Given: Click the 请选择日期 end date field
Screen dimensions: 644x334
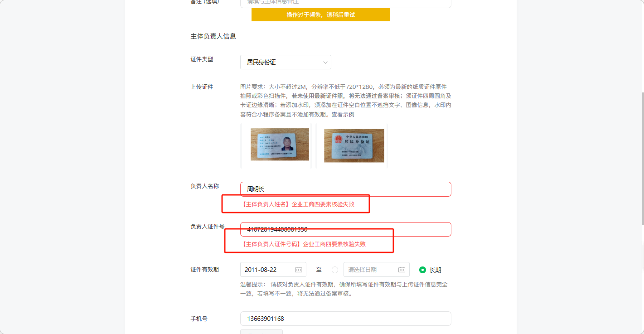Looking at the screenshot, I should (x=376, y=270).
